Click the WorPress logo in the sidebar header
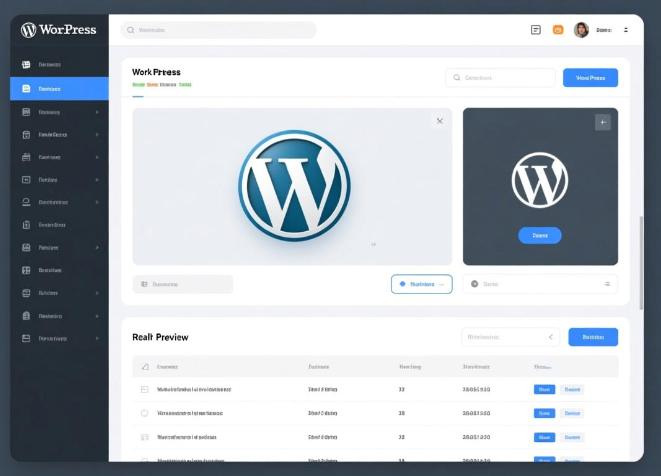This screenshot has height=476, width=661. coord(59,30)
